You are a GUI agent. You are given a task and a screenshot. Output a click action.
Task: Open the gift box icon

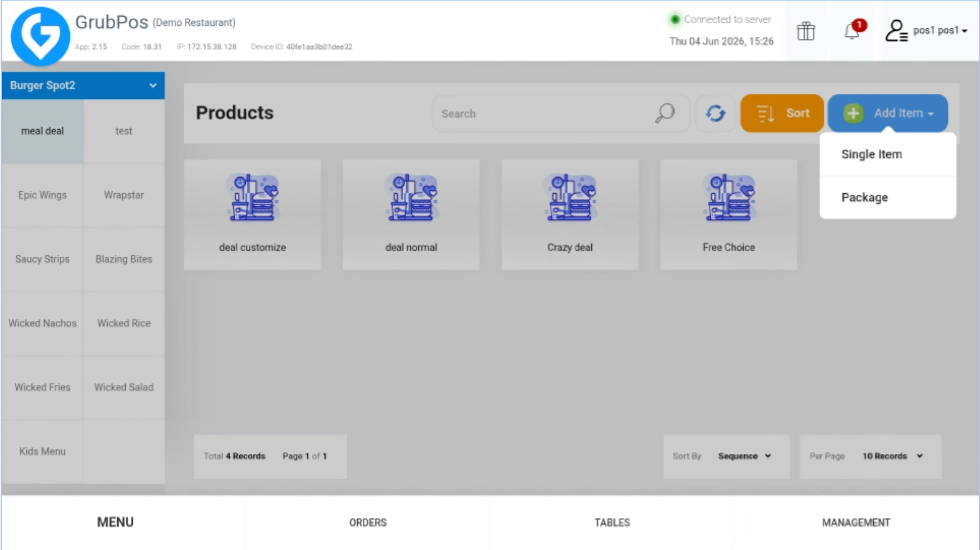click(x=806, y=31)
